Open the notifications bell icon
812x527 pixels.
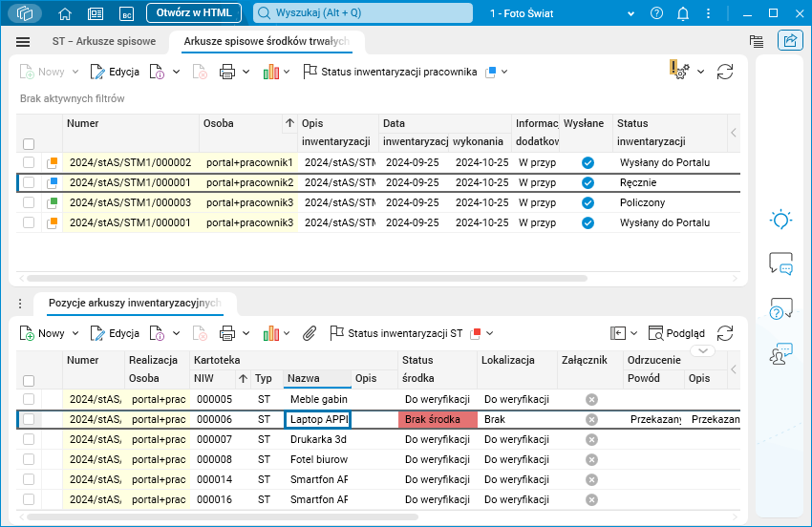(683, 13)
